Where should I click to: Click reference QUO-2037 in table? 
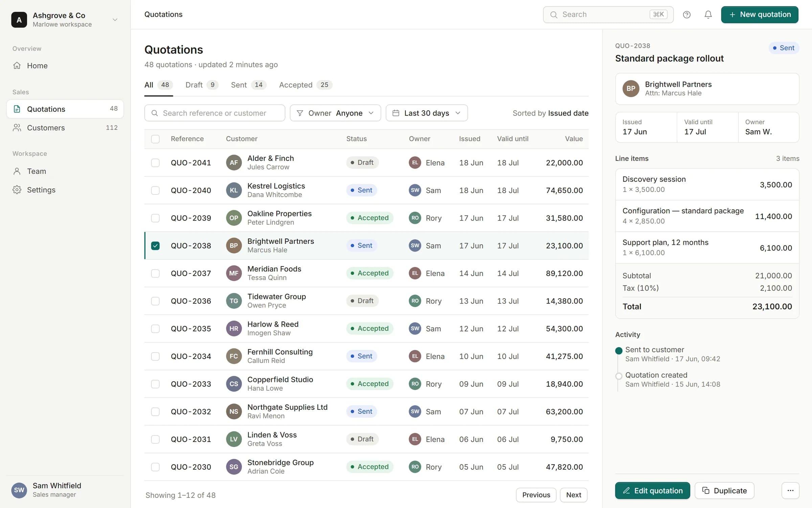pos(191,273)
